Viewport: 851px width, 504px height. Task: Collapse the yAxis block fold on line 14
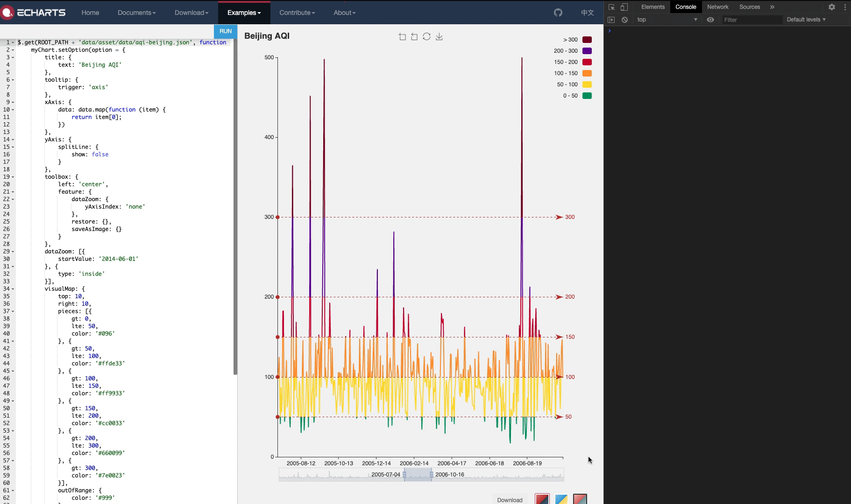click(13, 140)
